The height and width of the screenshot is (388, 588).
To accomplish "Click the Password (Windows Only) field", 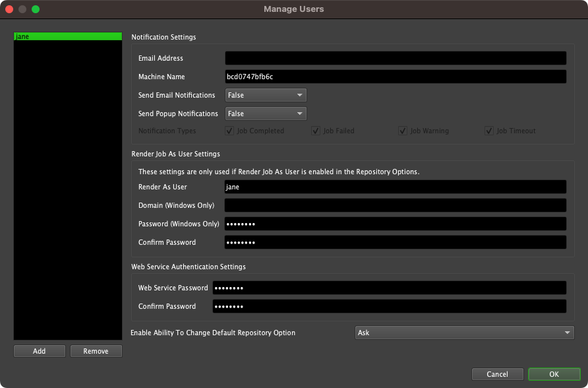I will tap(396, 224).
